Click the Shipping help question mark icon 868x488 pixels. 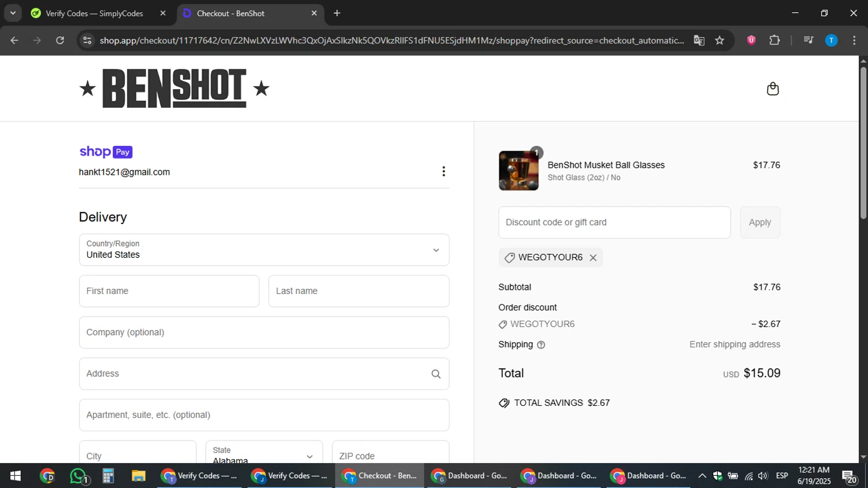click(541, 345)
